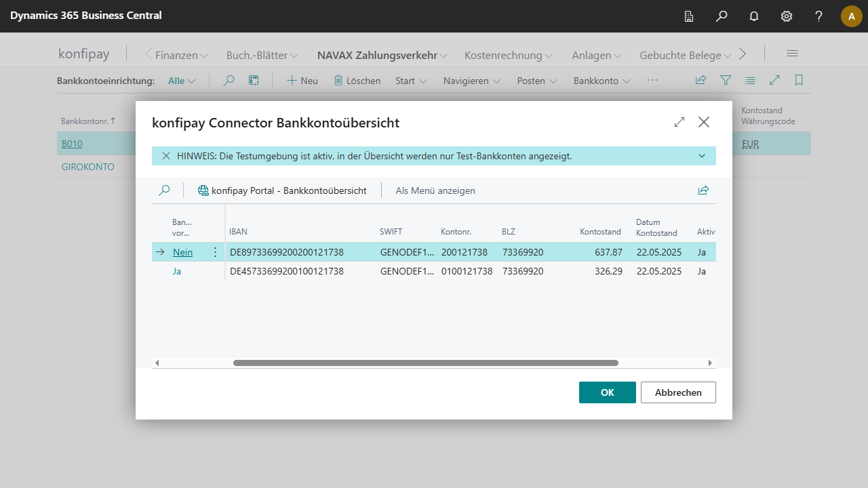This screenshot has width=868, height=488.
Task: Open the top bar search magnifier
Action: pos(722,16)
